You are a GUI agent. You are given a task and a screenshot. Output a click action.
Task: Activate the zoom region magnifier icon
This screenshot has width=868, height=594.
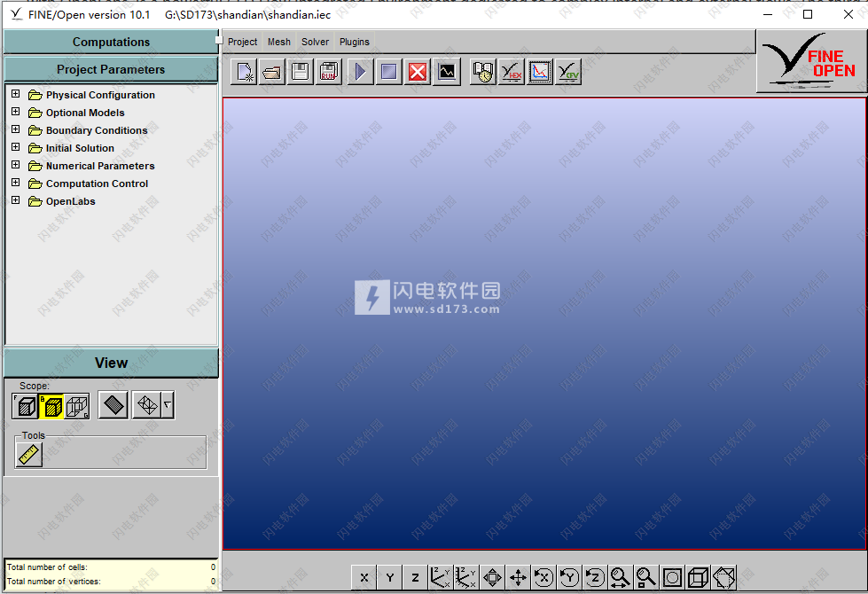coord(646,578)
